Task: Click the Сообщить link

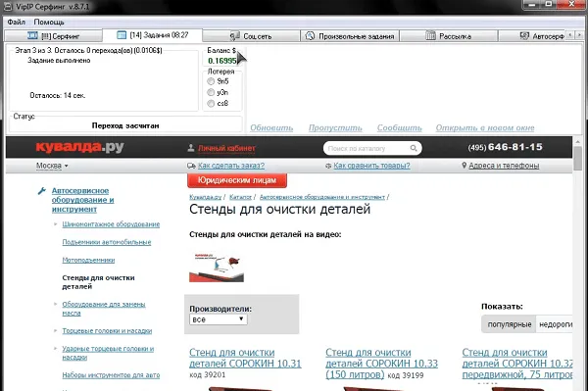Action: (400, 127)
